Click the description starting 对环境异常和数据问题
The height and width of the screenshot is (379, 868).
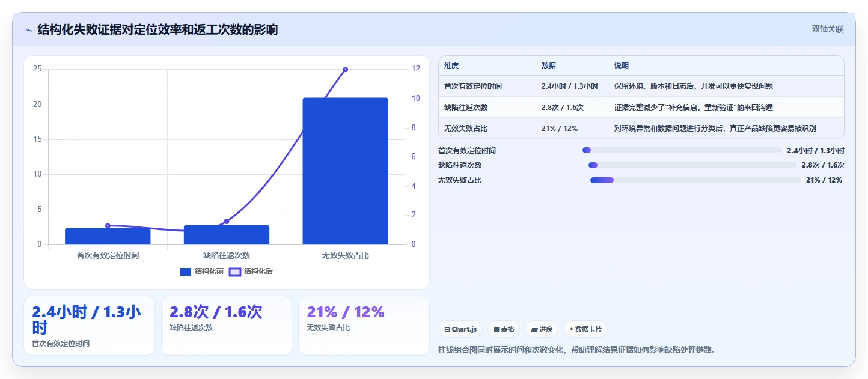pyautogui.click(x=715, y=128)
